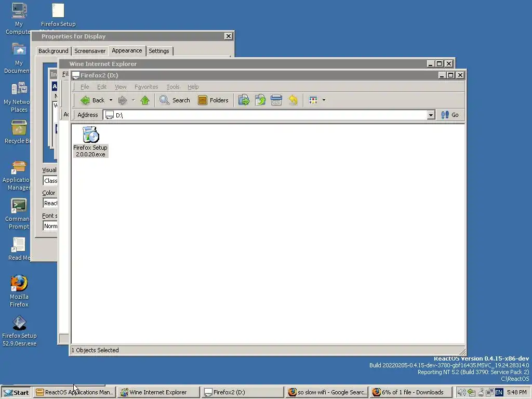532x399 pixels.
Task: Open the Edit menu
Action: [102, 87]
